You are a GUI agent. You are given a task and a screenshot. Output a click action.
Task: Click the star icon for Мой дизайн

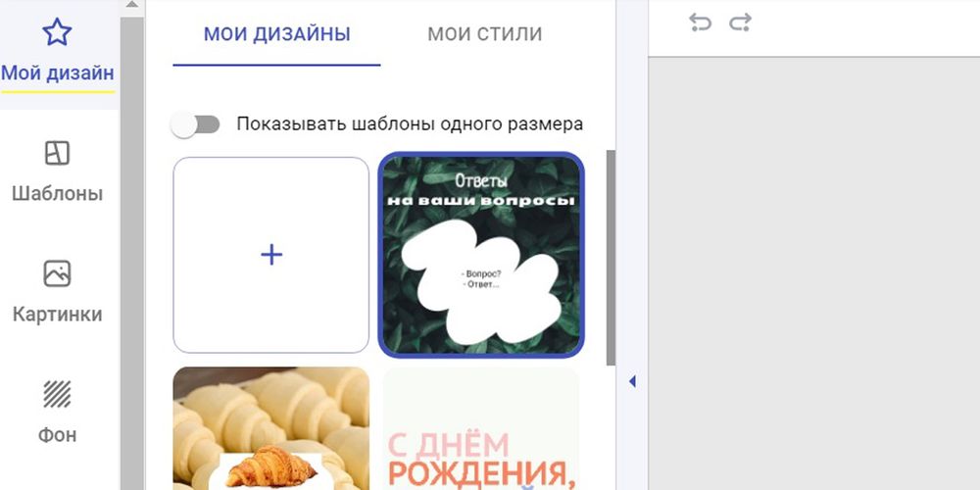[57, 32]
